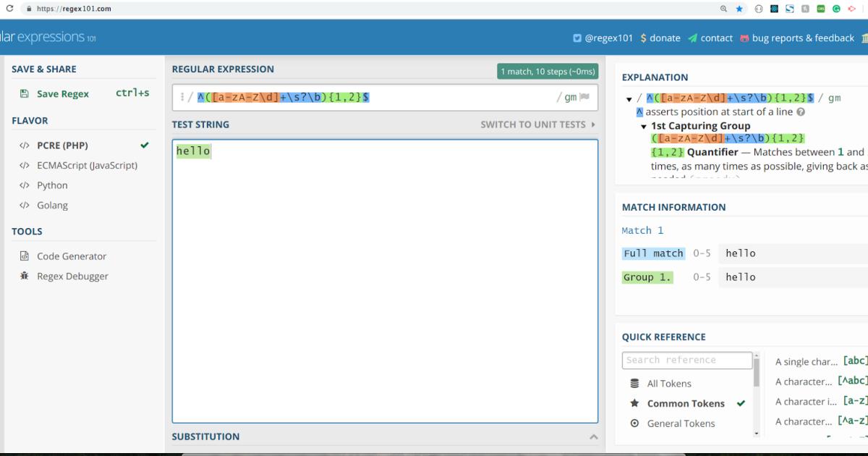Select Common Tokens in quick reference
This screenshot has width=868, height=456.
tap(687, 403)
